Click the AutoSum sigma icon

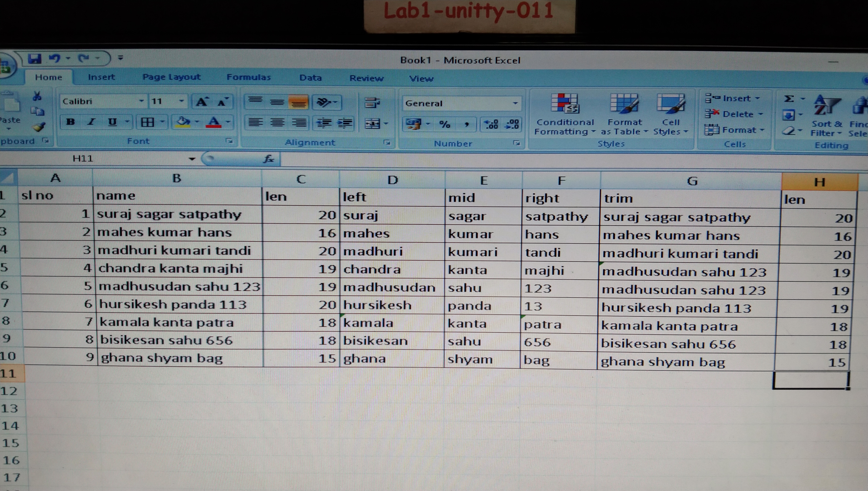click(789, 99)
